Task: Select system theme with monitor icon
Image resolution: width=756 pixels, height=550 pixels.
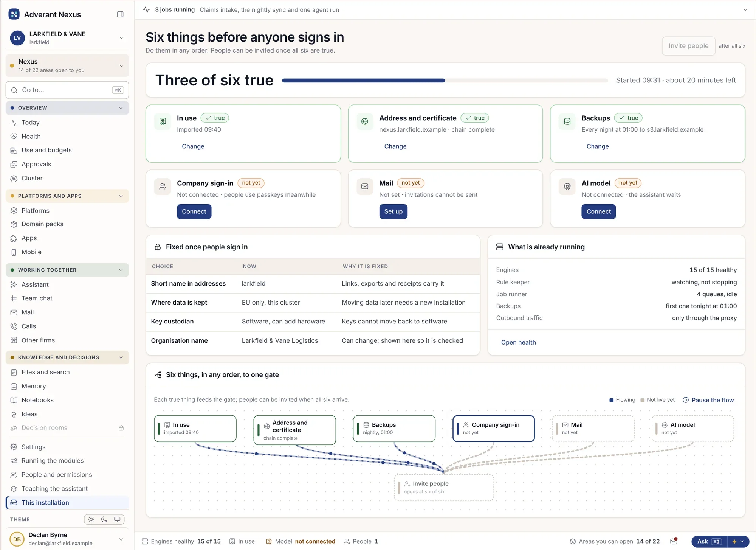Action: click(x=117, y=519)
